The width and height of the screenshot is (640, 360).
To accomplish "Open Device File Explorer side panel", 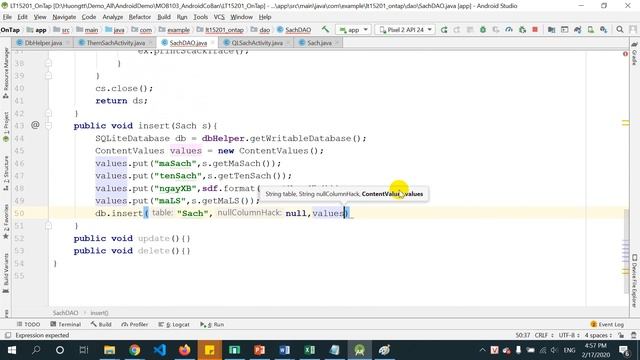I will click(634, 281).
